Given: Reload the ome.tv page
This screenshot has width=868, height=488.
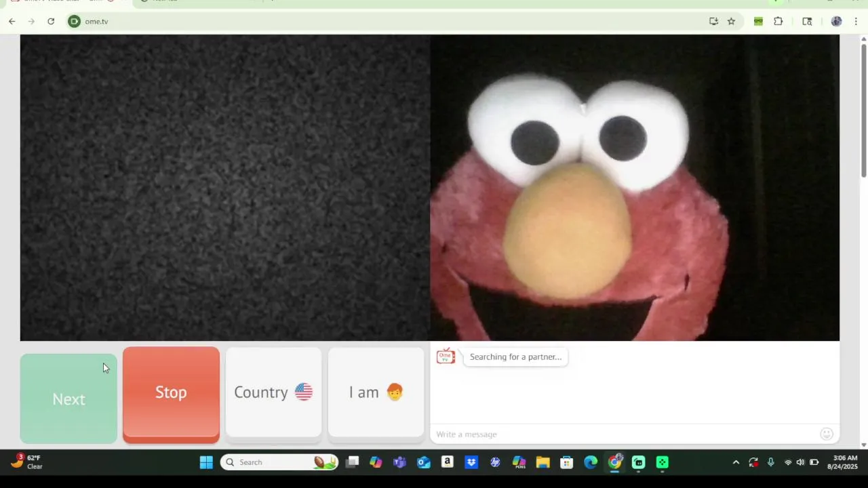Looking at the screenshot, I should [x=51, y=22].
